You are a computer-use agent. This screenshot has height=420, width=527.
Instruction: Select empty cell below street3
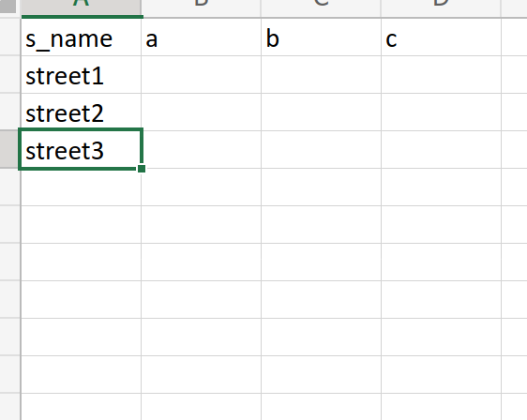point(81,187)
